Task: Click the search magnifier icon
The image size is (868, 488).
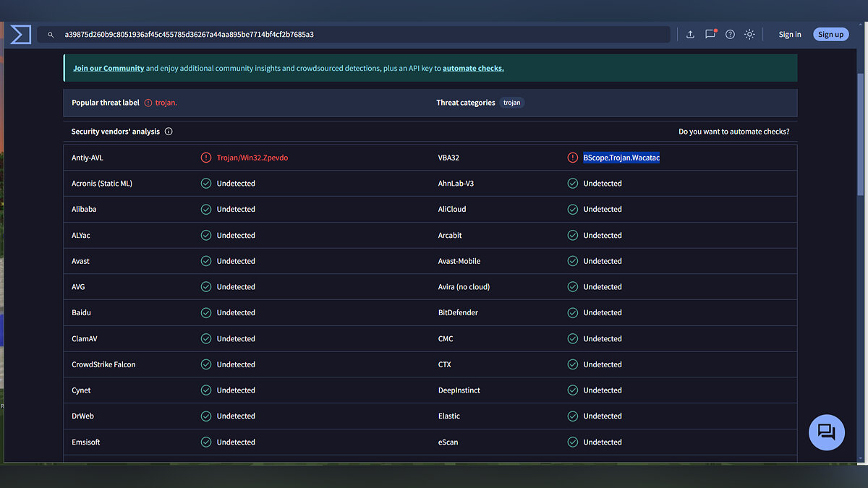Action: point(50,35)
